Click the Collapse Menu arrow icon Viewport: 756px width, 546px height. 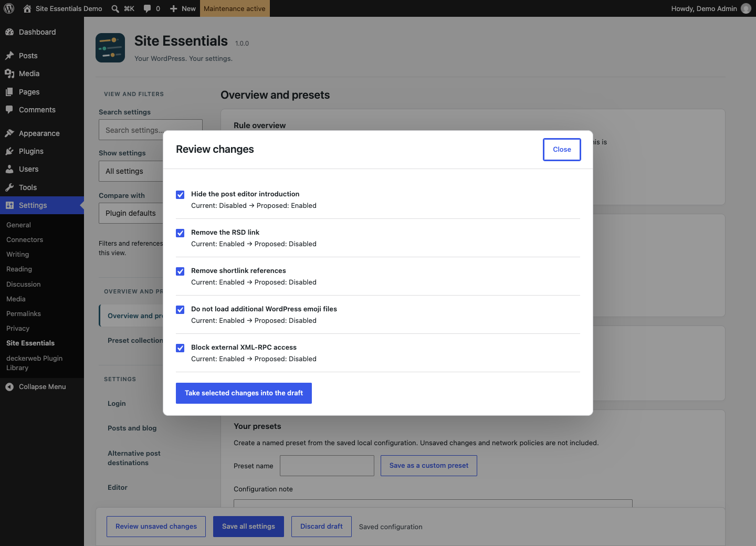point(9,387)
